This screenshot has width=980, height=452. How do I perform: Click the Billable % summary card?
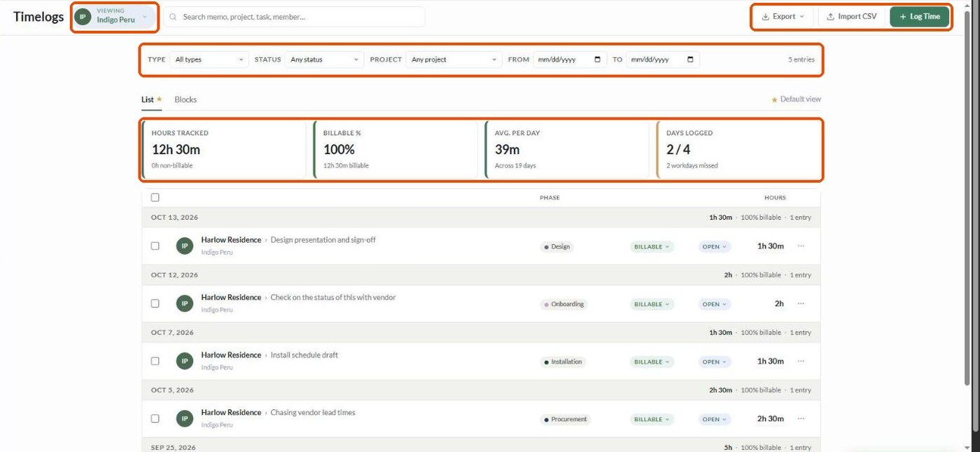(x=395, y=150)
